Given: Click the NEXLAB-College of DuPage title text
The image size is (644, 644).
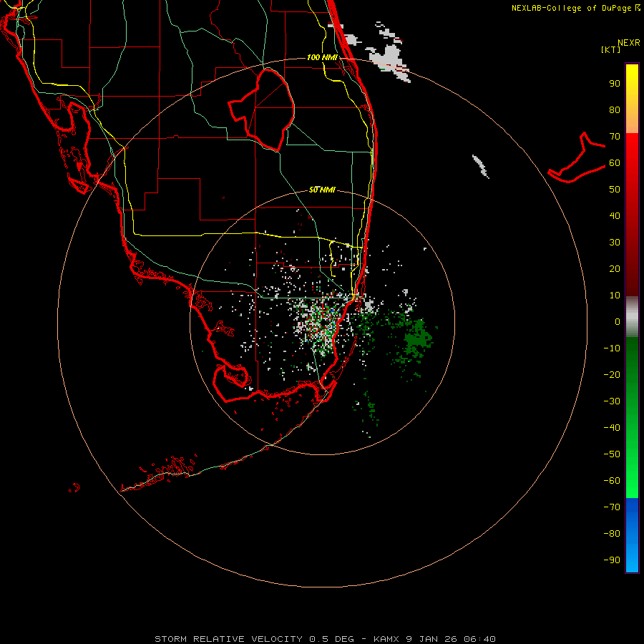Looking at the screenshot, I should point(571,8).
